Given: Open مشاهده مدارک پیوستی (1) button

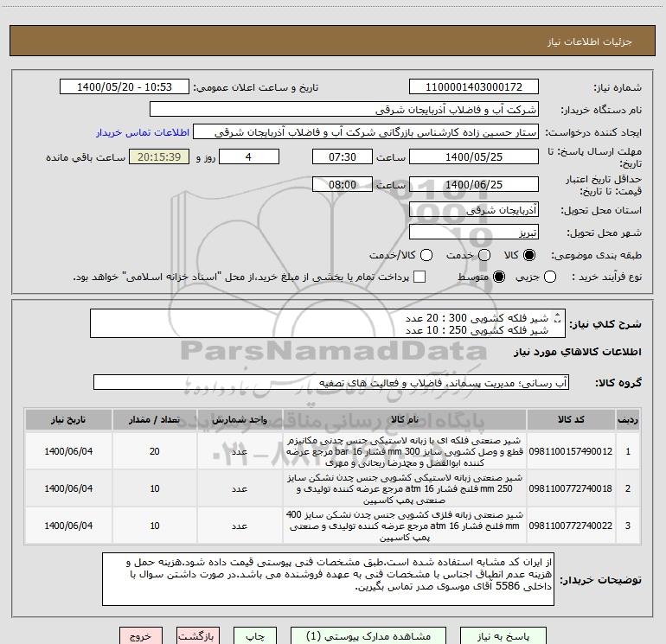Looking at the screenshot, I should 368,635.
